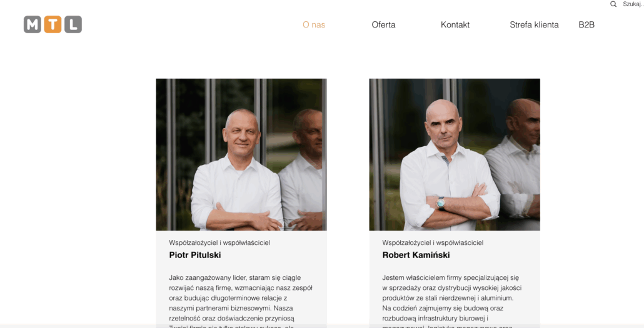The image size is (644, 328).
Task: Go to the Kontakt page
Action: click(x=455, y=24)
